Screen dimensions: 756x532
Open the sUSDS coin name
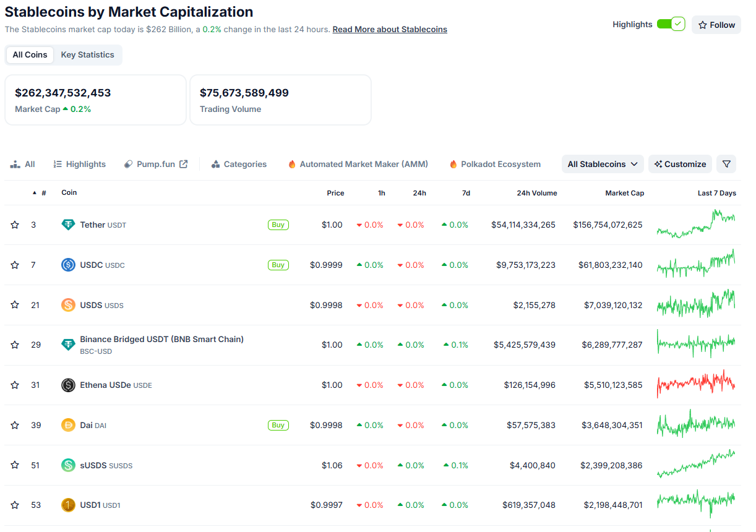click(106, 465)
